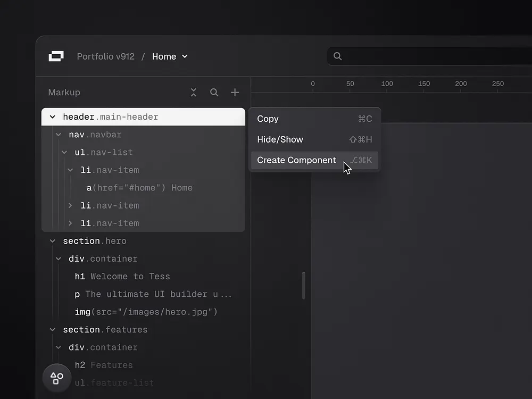532x399 pixels.
Task: Open the Portfolio v912 breadcrumb link
Action: click(x=105, y=56)
